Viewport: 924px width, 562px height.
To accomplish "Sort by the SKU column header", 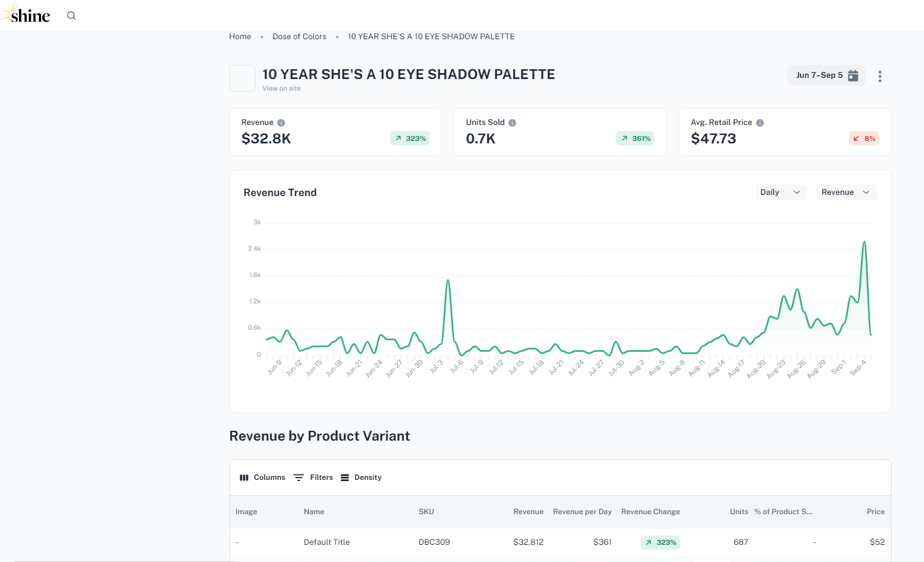I will (x=426, y=512).
